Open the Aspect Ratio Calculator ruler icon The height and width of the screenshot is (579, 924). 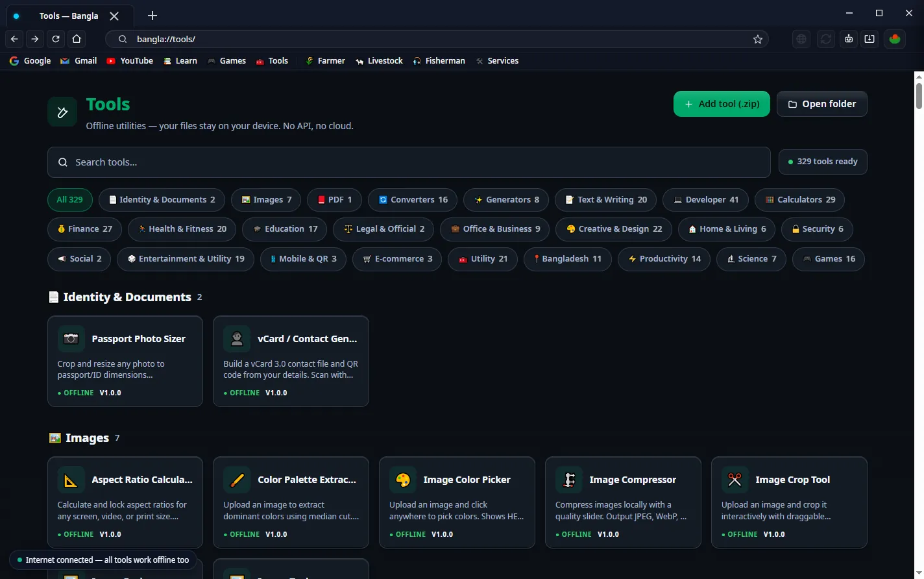click(71, 480)
